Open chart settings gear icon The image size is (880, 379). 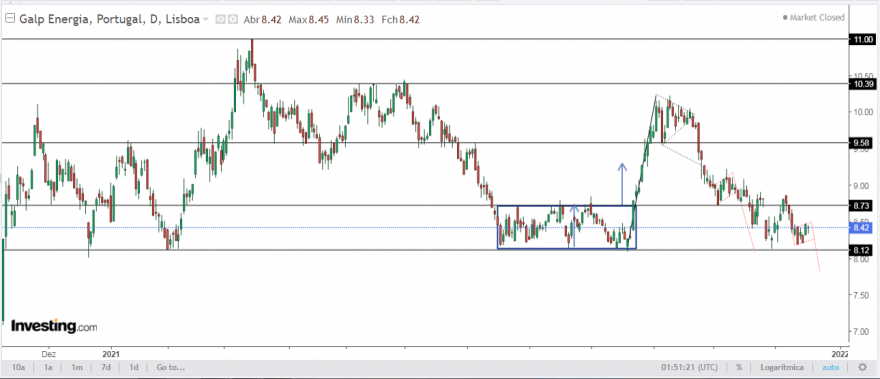click(863, 368)
